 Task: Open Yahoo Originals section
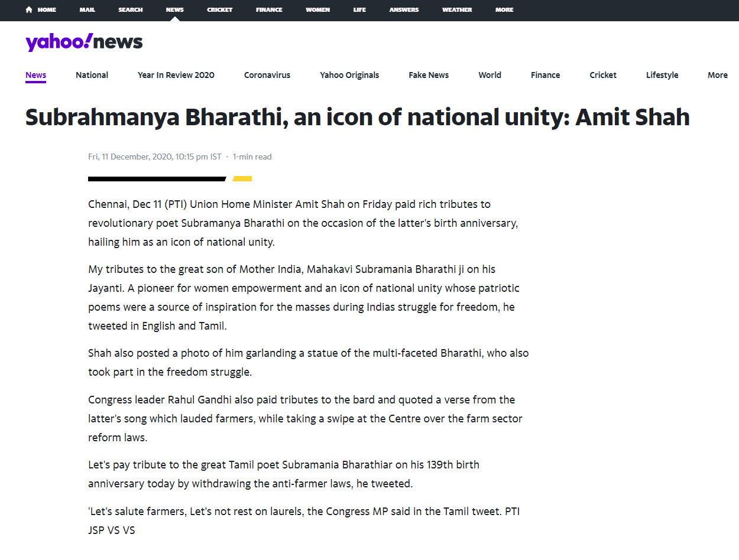[x=349, y=75]
